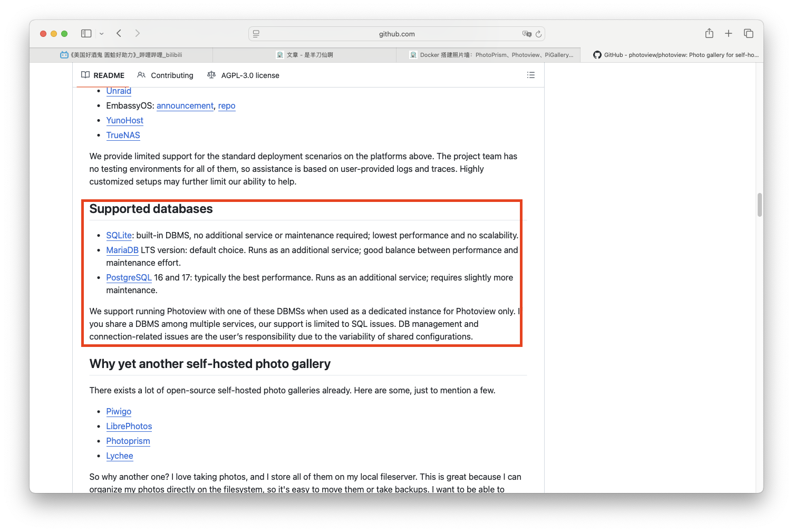Viewport: 793px width, 532px height.
Task: Switch to the 文章 - 是羊刀仙啊 tab
Action: (305, 55)
